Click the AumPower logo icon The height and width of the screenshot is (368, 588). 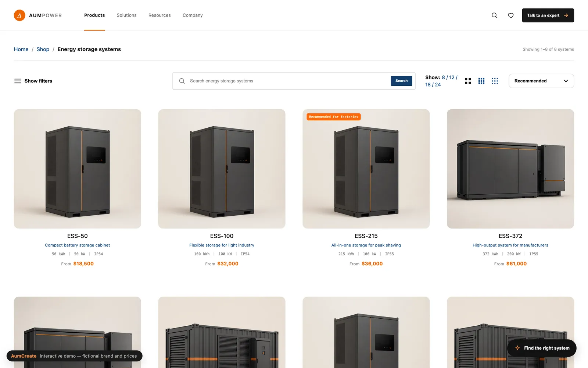click(x=19, y=15)
